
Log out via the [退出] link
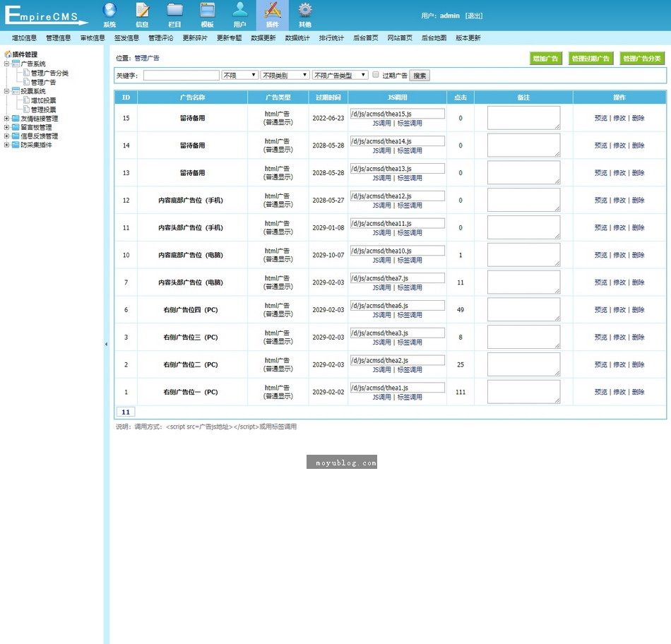474,16
